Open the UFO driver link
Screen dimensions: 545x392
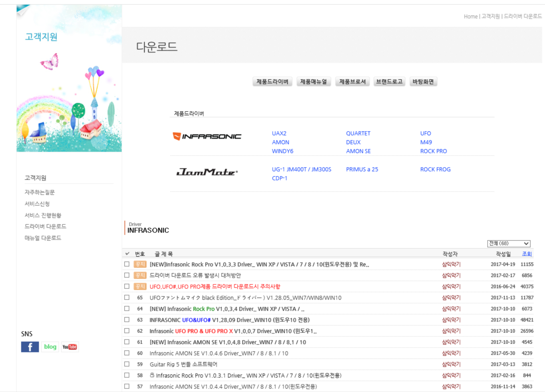(426, 133)
